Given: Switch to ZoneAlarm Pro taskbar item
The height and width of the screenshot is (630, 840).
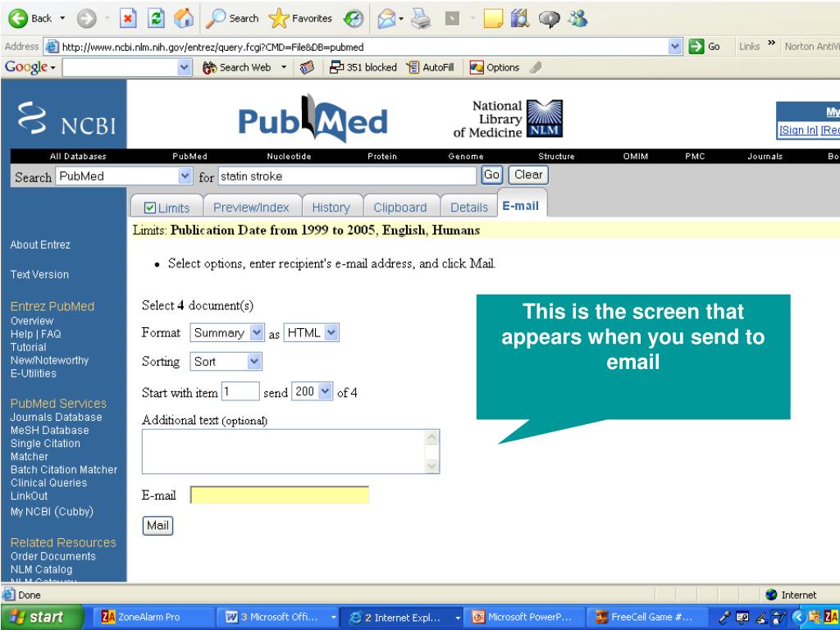Looking at the screenshot, I should 154,617.
